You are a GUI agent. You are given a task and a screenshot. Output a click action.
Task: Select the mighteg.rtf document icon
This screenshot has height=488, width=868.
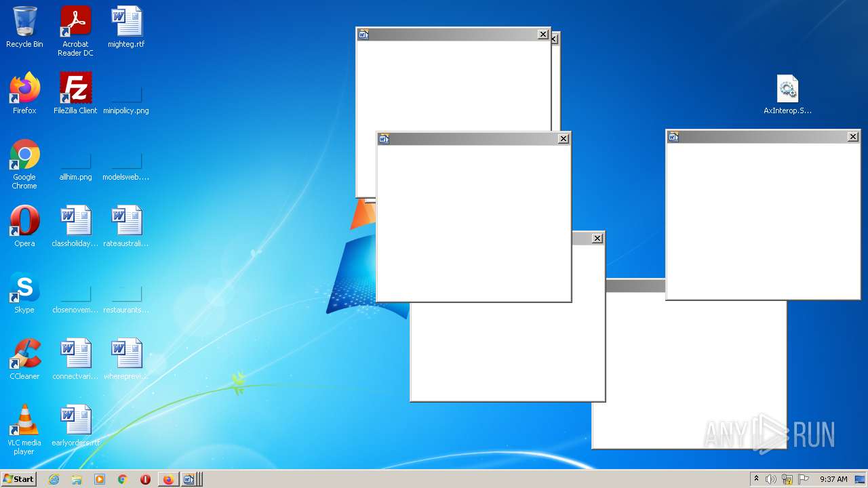coord(126,27)
